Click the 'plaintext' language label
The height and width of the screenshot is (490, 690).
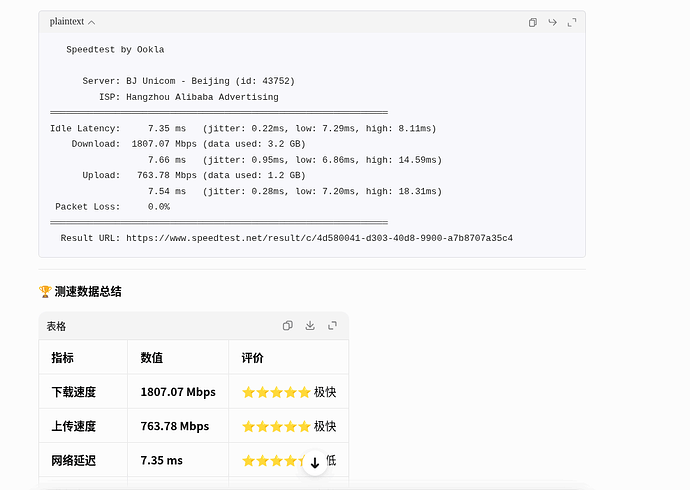point(67,22)
